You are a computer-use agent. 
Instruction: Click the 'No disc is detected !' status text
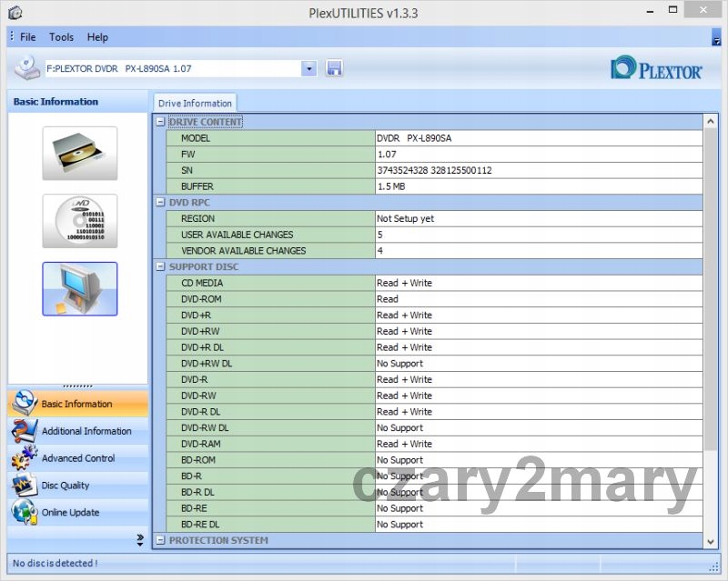pyautogui.click(x=56, y=564)
